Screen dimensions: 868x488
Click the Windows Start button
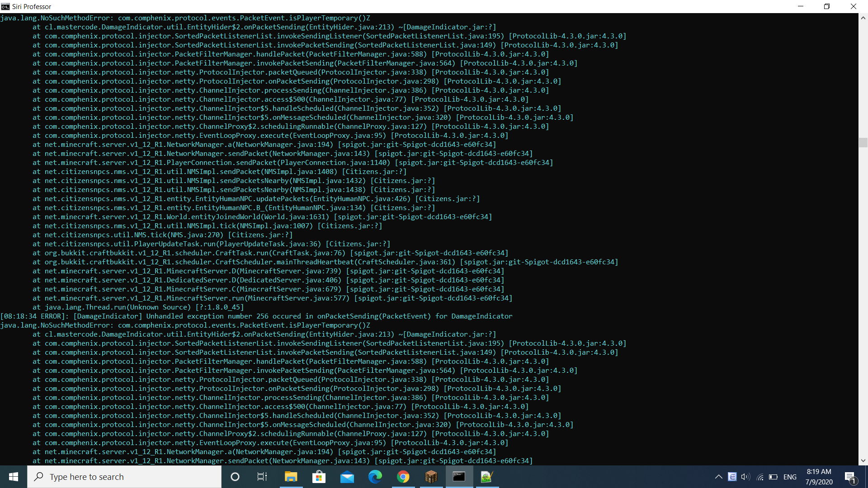14,477
